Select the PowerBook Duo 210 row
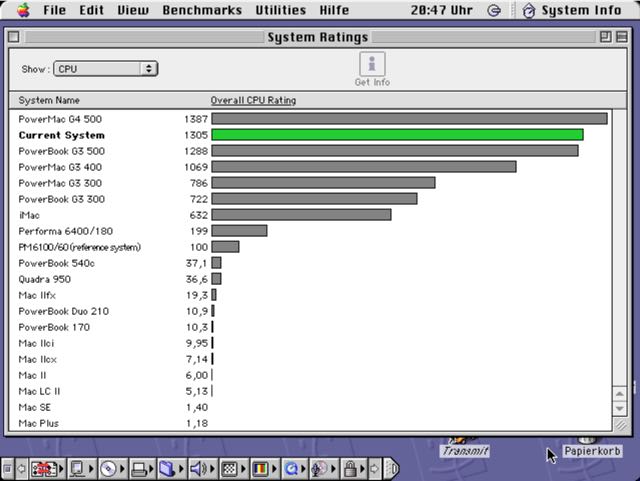The height and width of the screenshot is (481, 640). (x=310, y=311)
